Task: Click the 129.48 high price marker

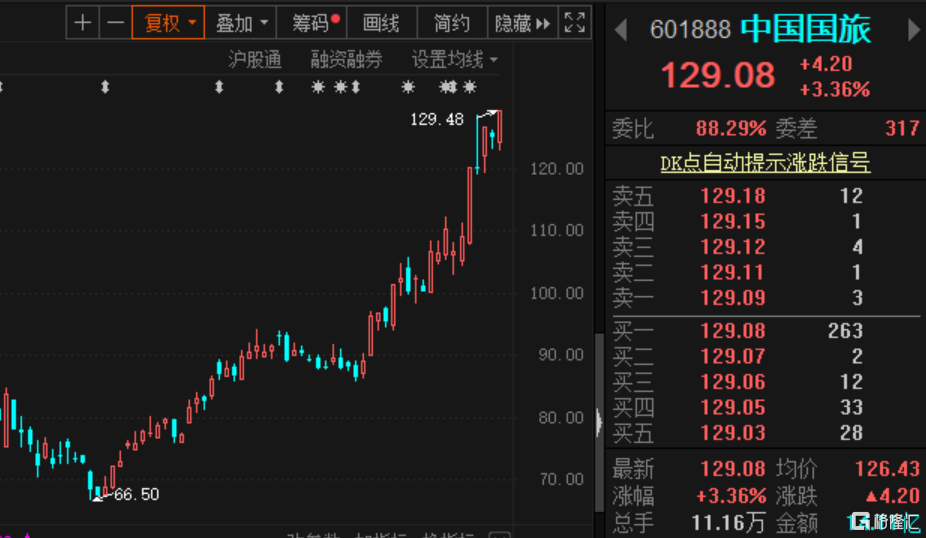Action: coord(437,119)
